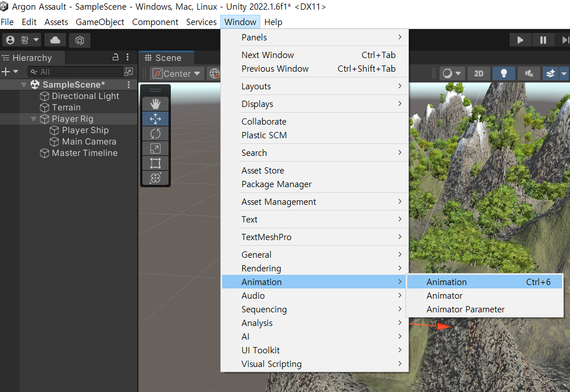Open the Help menu

(x=273, y=22)
